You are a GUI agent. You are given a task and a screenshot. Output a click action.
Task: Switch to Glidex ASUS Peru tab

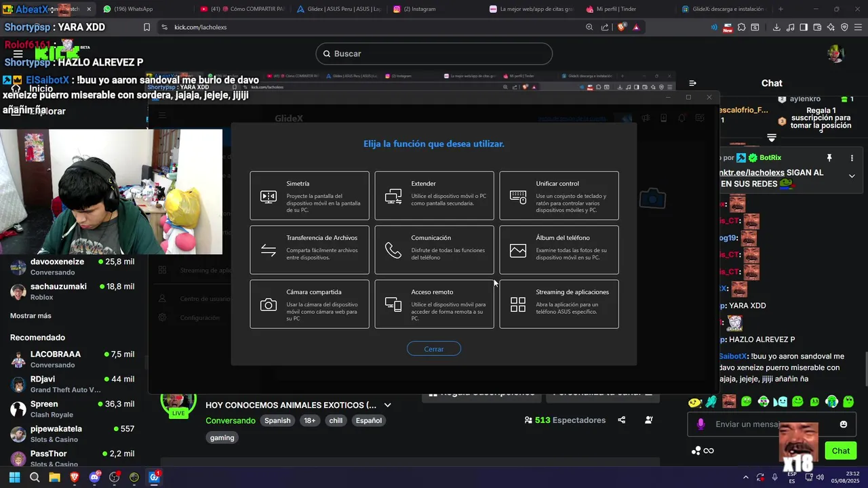pyautogui.click(x=339, y=9)
